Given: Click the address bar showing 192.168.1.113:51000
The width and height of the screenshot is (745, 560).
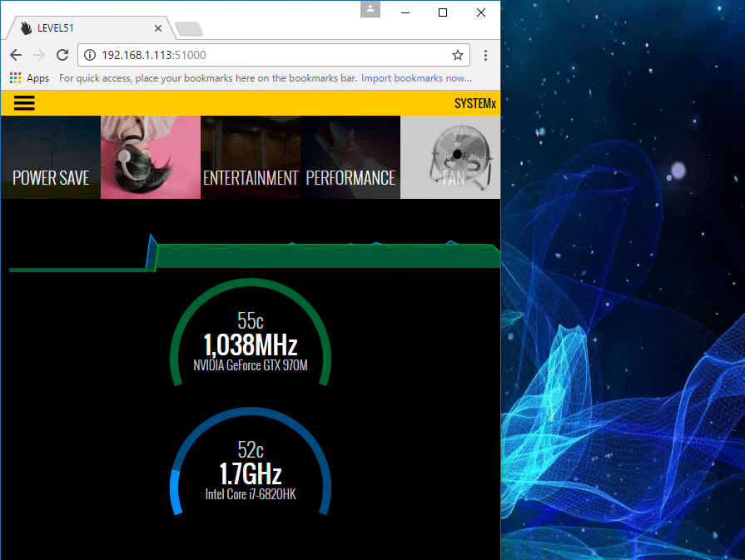Looking at the screenshot, I should (x=275, y=55).
